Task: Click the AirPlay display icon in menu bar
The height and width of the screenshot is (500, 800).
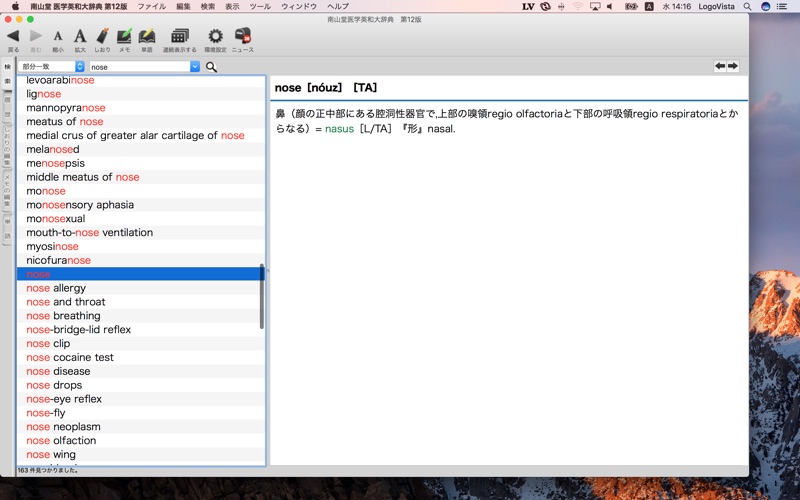Action: [595, 7]
